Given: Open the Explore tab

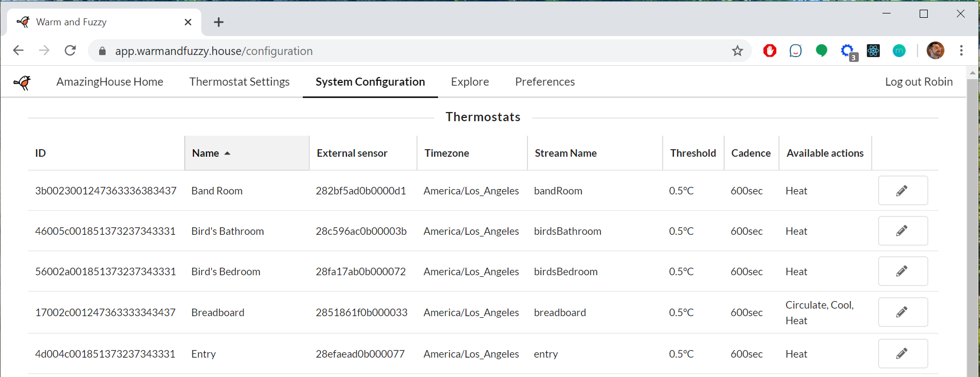Looking at the screenshot, I should pos(470,82).
